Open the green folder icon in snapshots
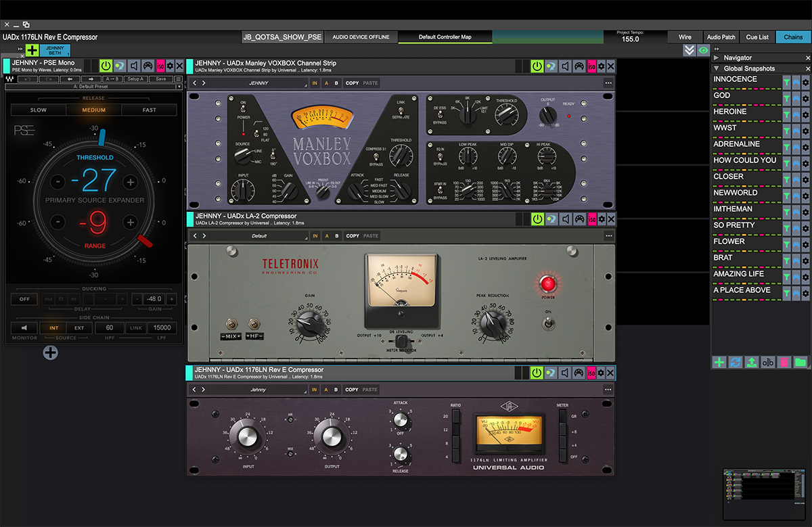Screen dimensions: 812x527 pos(800,363)
